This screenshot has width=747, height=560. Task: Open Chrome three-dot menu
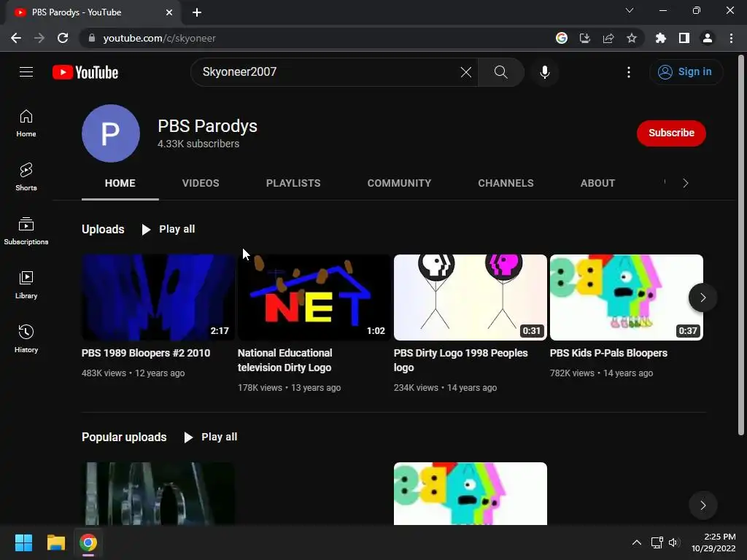click(x=731, y=38)
